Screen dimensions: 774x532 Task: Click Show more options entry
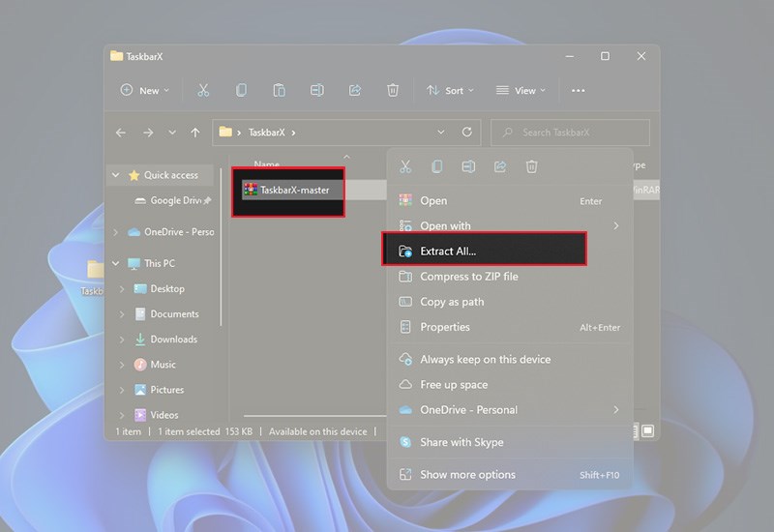pos(467,475)
